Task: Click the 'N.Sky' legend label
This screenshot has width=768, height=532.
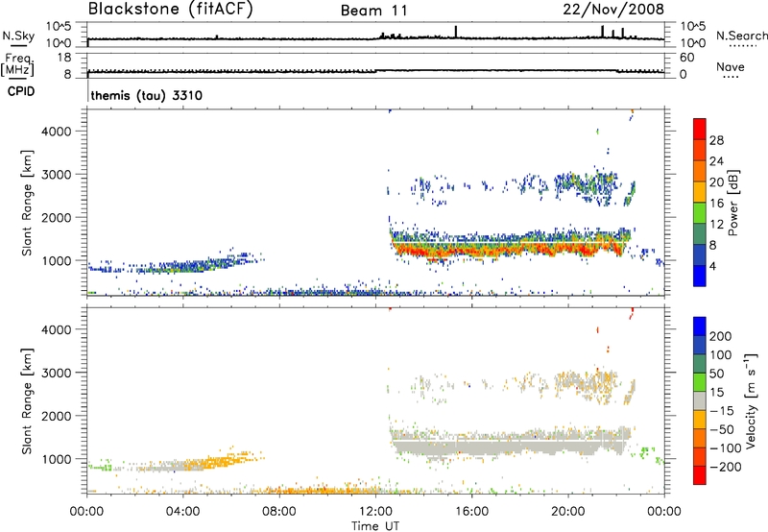Action: 18,36
